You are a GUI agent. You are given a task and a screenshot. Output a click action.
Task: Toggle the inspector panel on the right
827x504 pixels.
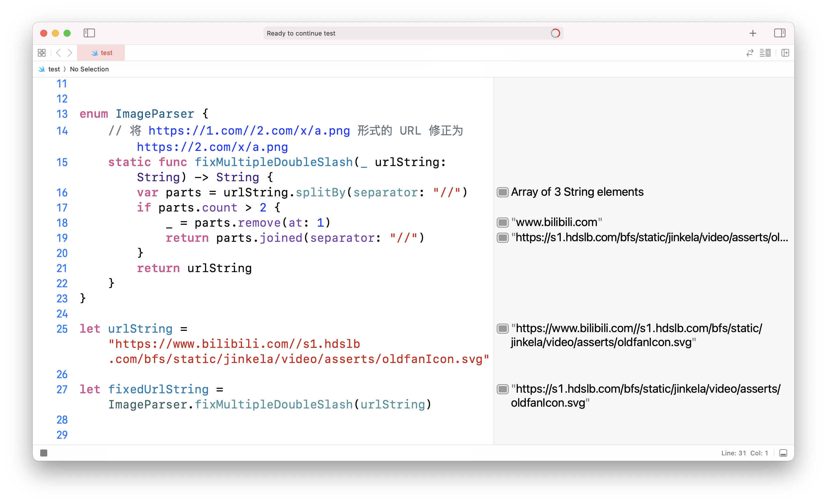coord(780,33)
